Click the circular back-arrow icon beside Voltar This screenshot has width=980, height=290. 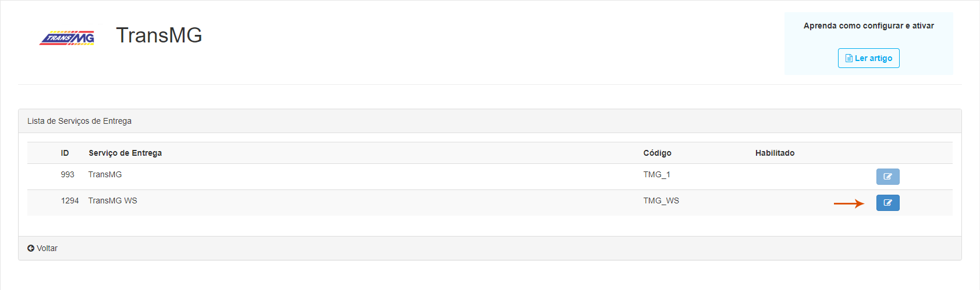pyautogui.click(x=31, y=248)
